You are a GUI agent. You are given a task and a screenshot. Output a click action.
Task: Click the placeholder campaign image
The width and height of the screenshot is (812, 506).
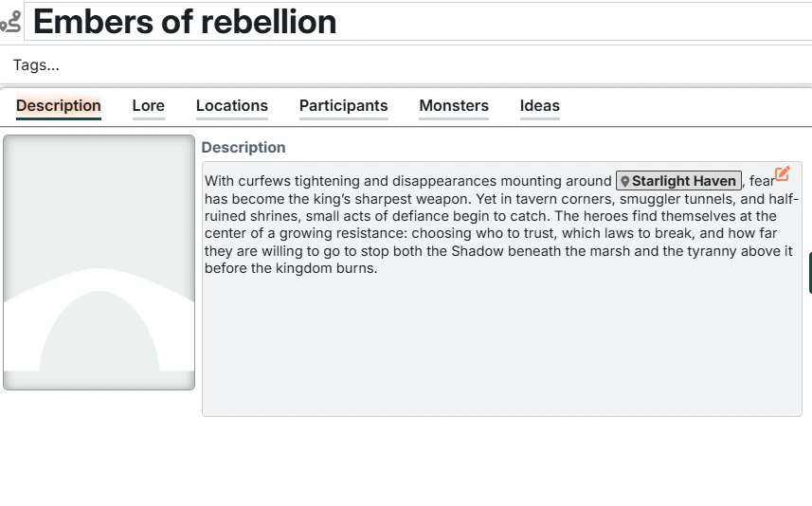(x=99, y=218)
